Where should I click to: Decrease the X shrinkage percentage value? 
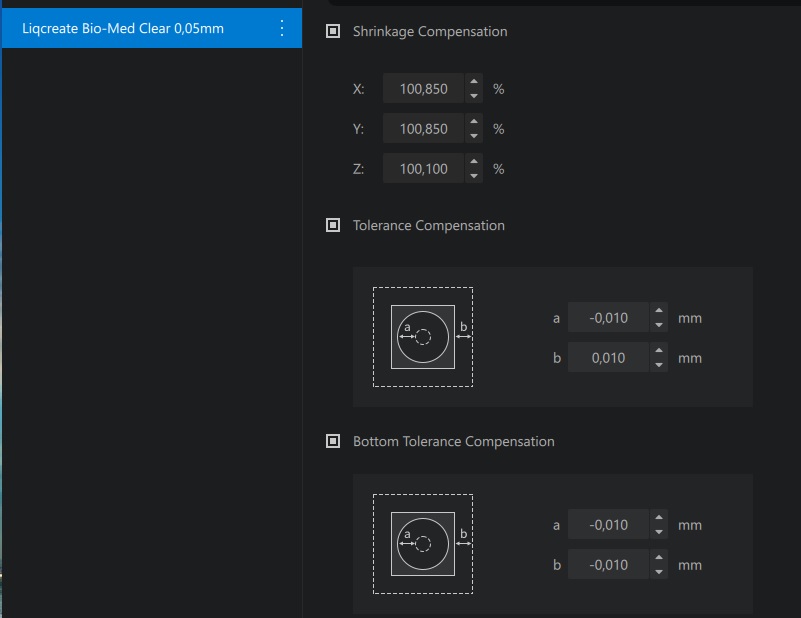(474, 96)
